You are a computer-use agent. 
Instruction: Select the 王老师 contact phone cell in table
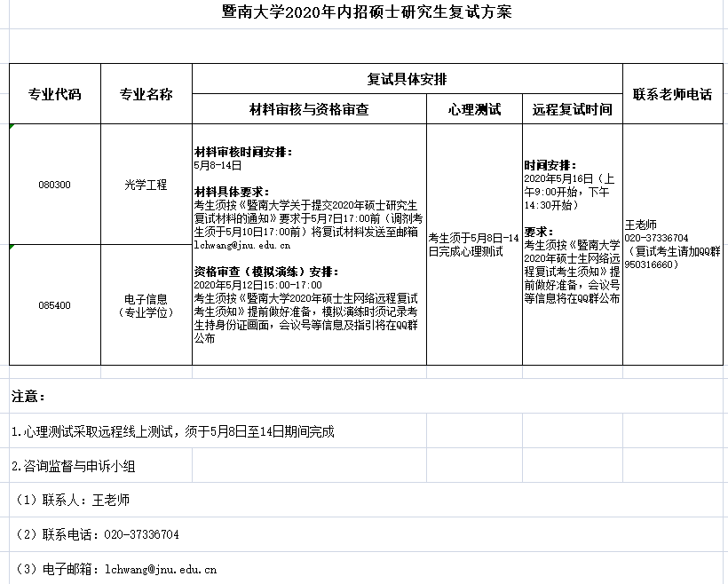(x=672, y=244)
